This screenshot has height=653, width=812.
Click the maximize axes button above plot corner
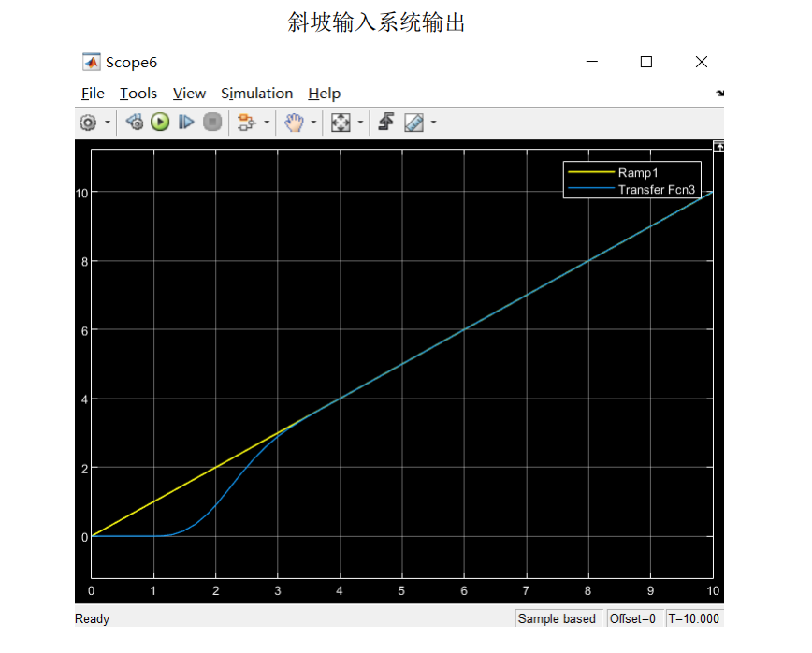tap(718, 147)
